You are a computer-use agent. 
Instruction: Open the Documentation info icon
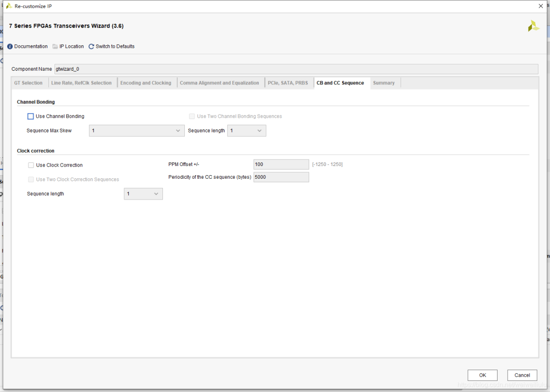click(x=10, y=47)
